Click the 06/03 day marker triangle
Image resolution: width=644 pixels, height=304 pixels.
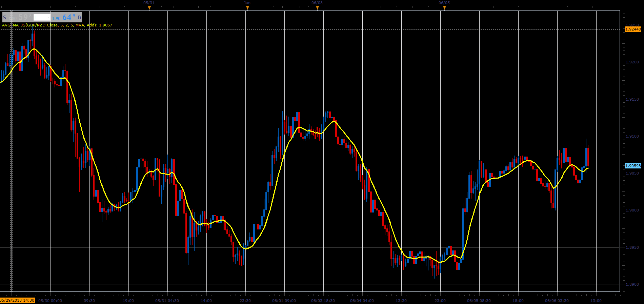317,8
